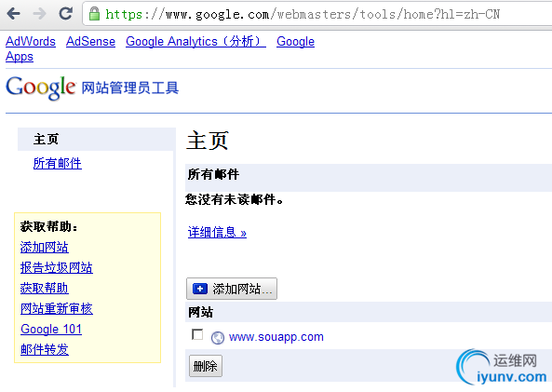The height and width of the screenshot is (392, 552).
Task: Click the 您没有未读邮件 message text
Action: [235, 199]
